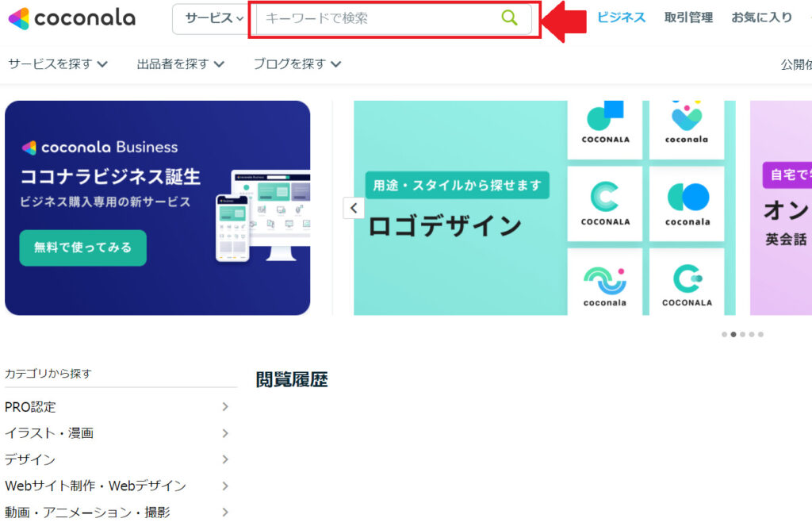
Task: Click the 無料で使ってみる button
Action: coord(82,248)
